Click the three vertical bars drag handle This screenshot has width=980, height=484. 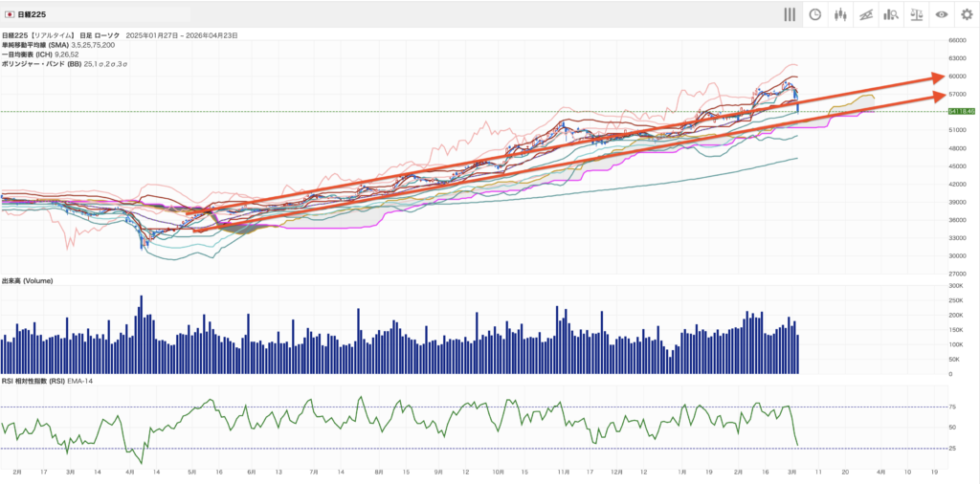790,14
